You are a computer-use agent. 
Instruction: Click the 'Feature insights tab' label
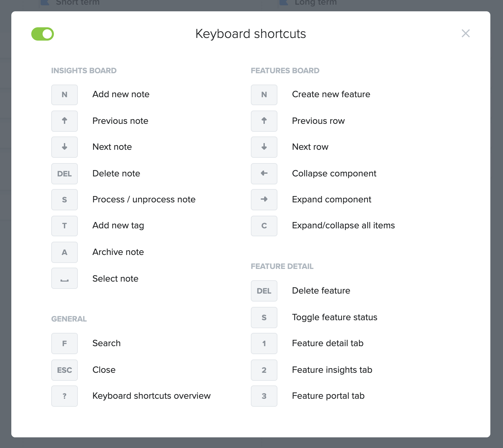(x=332, y=370)
